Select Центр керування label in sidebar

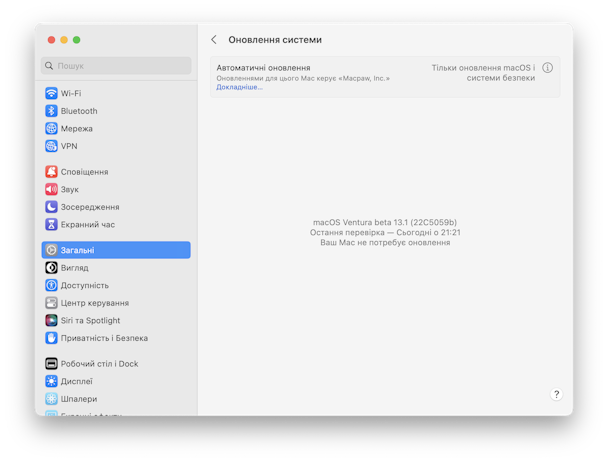point(95,303)
